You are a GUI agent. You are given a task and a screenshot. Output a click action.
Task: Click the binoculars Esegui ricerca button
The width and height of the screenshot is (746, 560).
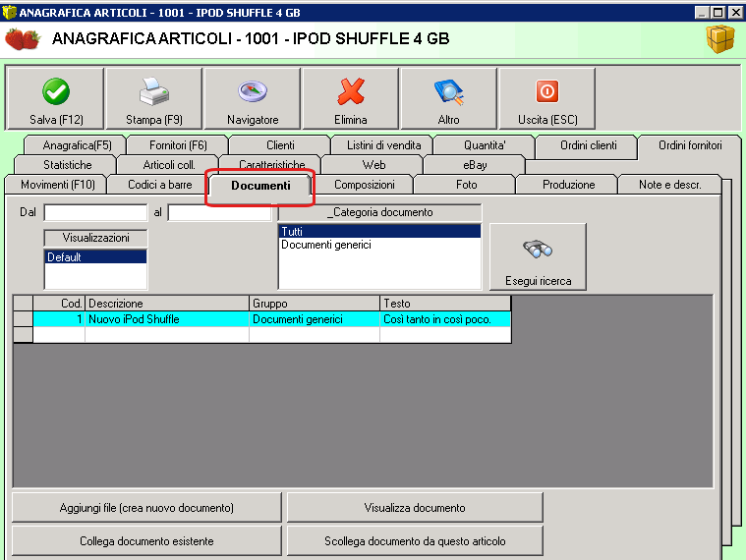(538, 256)
